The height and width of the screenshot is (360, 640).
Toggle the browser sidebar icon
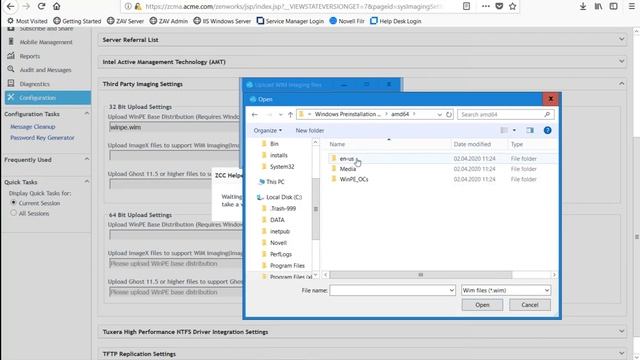click(613, 6)
